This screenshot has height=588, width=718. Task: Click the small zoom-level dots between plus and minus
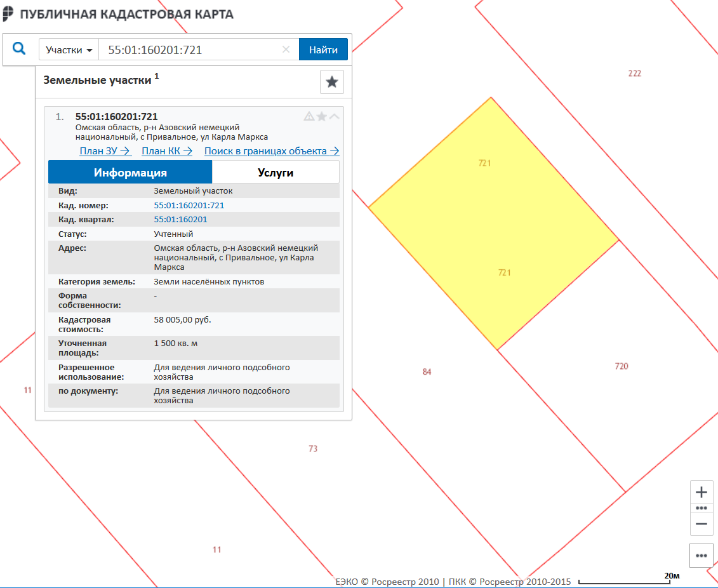point(701,508)
